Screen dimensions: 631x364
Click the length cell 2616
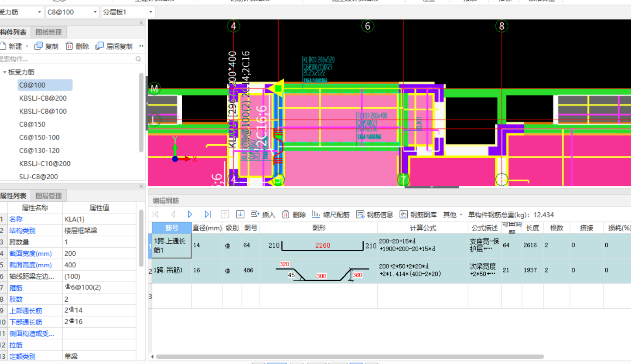(x=532, y=245)
